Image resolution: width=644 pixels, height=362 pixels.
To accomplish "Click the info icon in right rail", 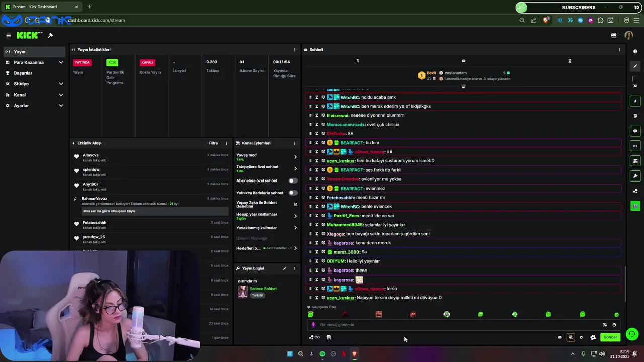I will [635, 51].
